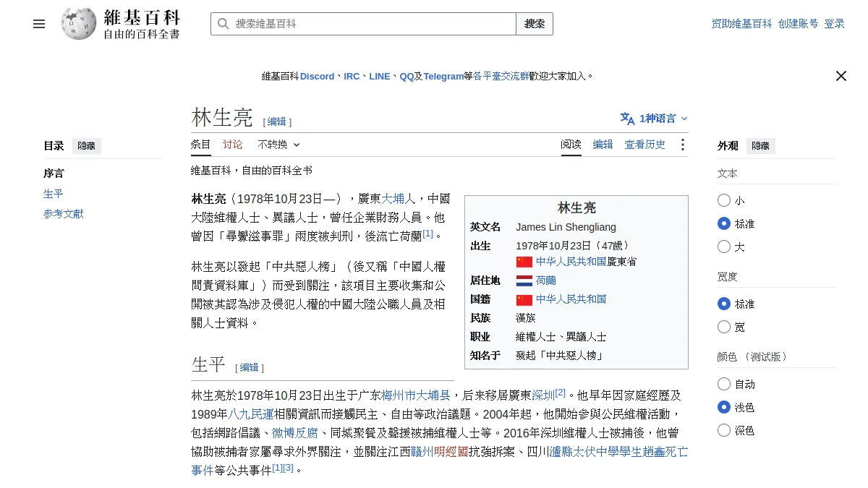Screen dimensions: 868x488
Task: Open the 不转换 variant dropdown
Action: [x=278, y=145]
